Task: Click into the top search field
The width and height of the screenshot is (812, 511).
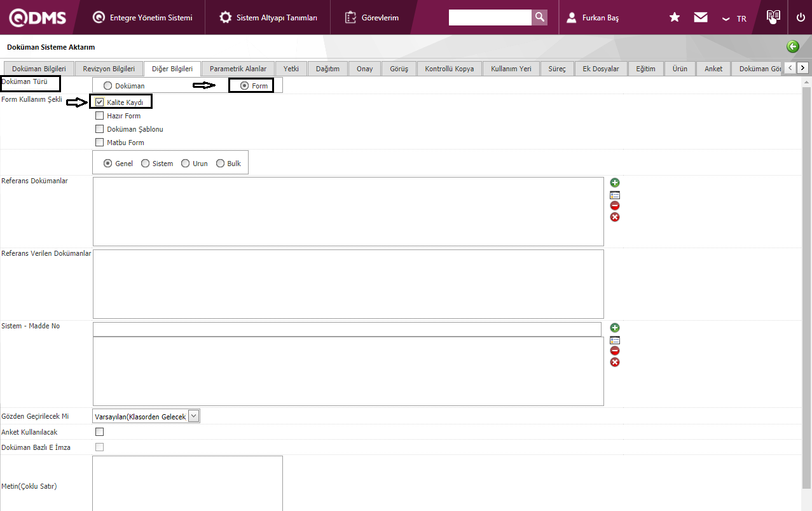Action: 490,17
